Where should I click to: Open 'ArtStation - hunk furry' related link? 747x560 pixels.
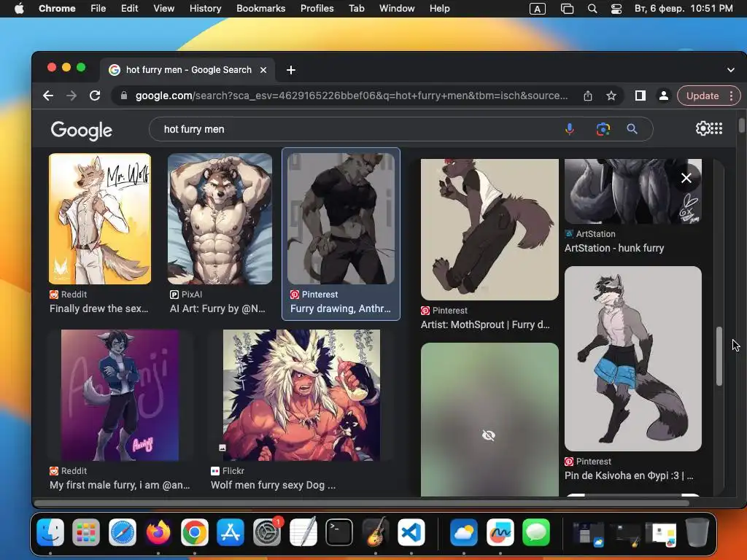pyautogui.click(x=614, y=248)
